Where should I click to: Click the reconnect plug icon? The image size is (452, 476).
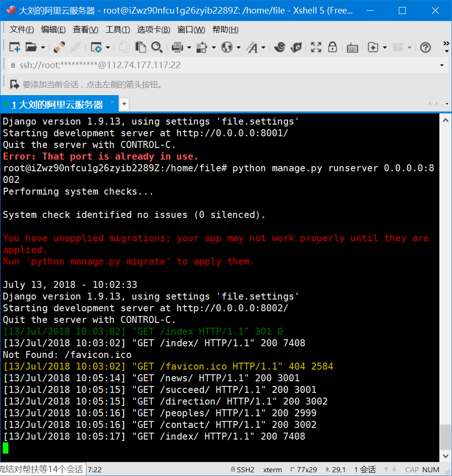click(x=59, y=47)
